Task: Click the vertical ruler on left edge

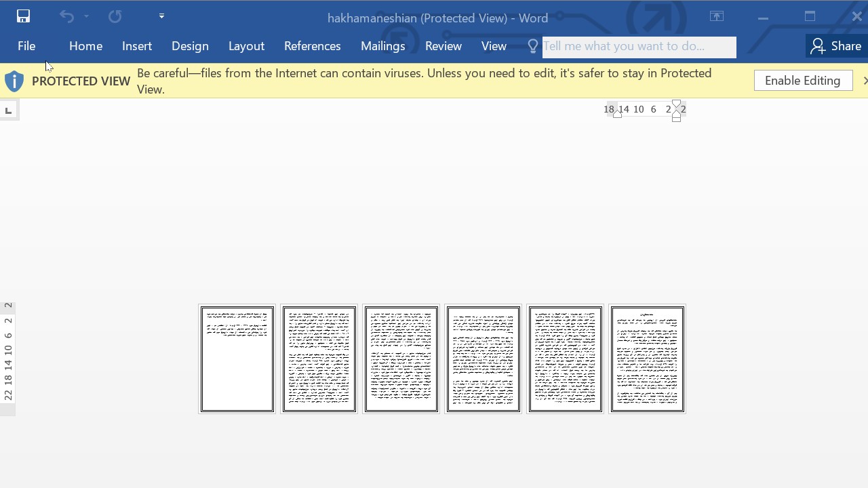Action: pyautogui.click(x=7, y=359)
